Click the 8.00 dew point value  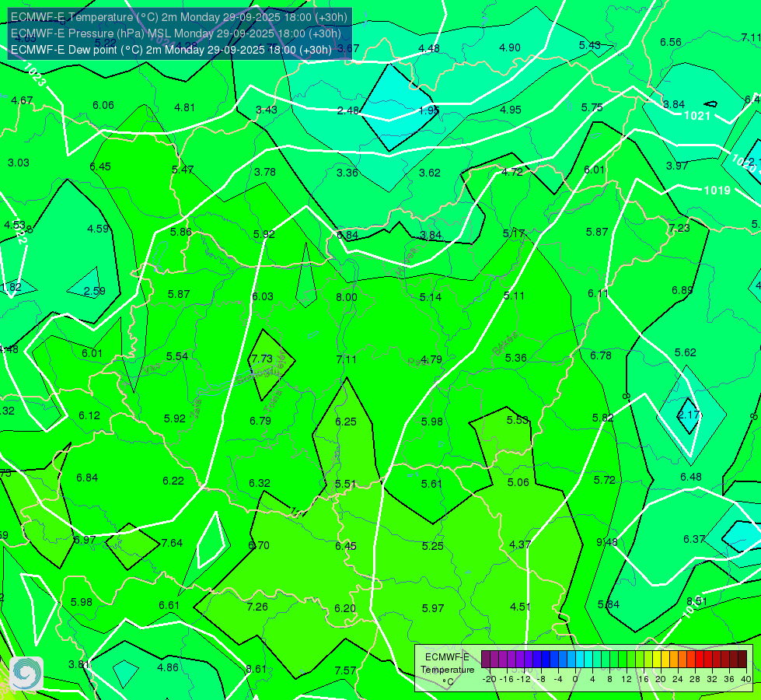[x=347, y=297]
